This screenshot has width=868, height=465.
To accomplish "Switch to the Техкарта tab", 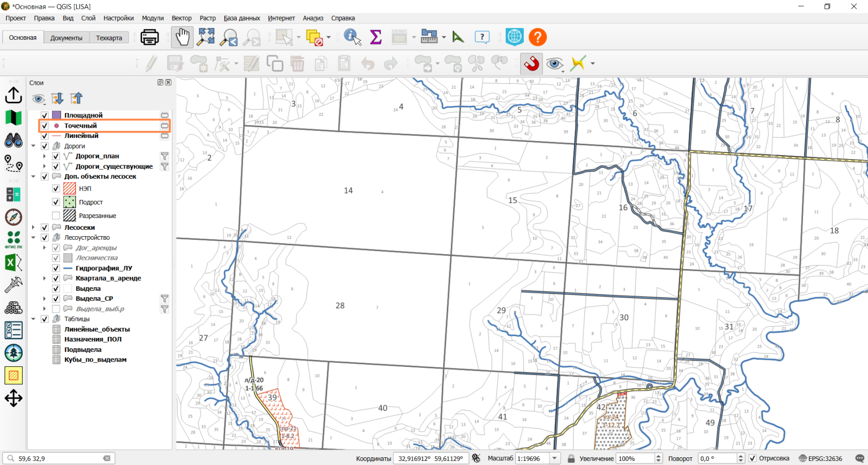I will (x=109, y=38).
